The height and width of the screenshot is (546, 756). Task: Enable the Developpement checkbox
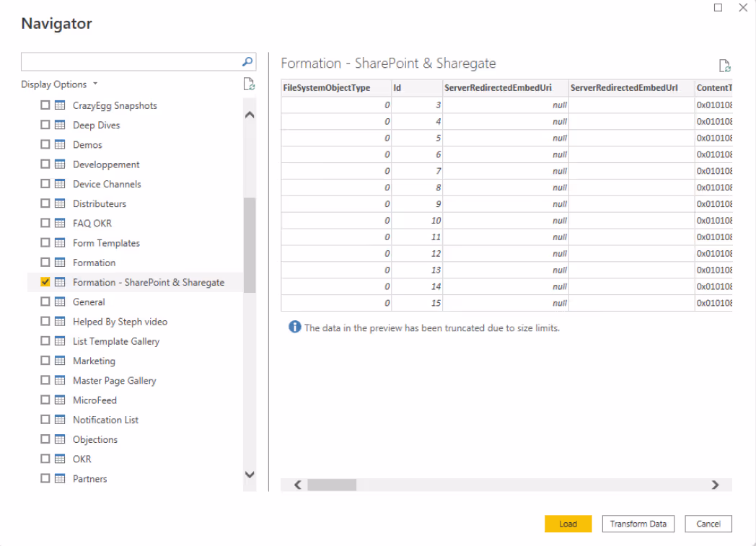[45, 164]
